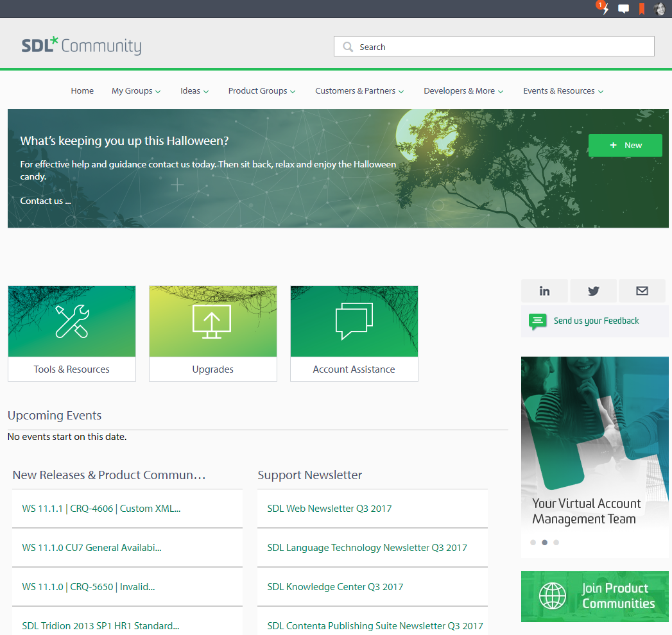Share via the LinkedIn icon
The height and width of the screenshot is (635, 672).
point(544,291)
